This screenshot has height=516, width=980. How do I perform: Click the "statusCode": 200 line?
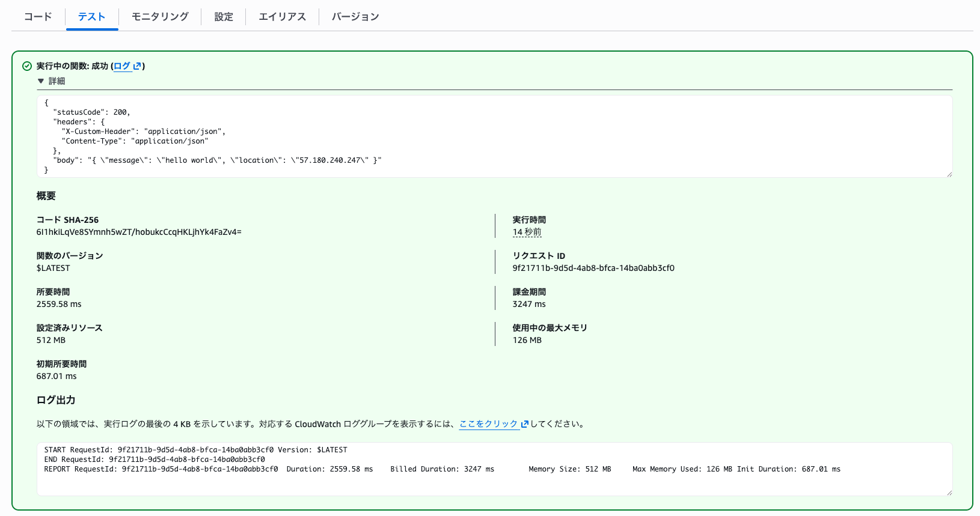(91, 112)
